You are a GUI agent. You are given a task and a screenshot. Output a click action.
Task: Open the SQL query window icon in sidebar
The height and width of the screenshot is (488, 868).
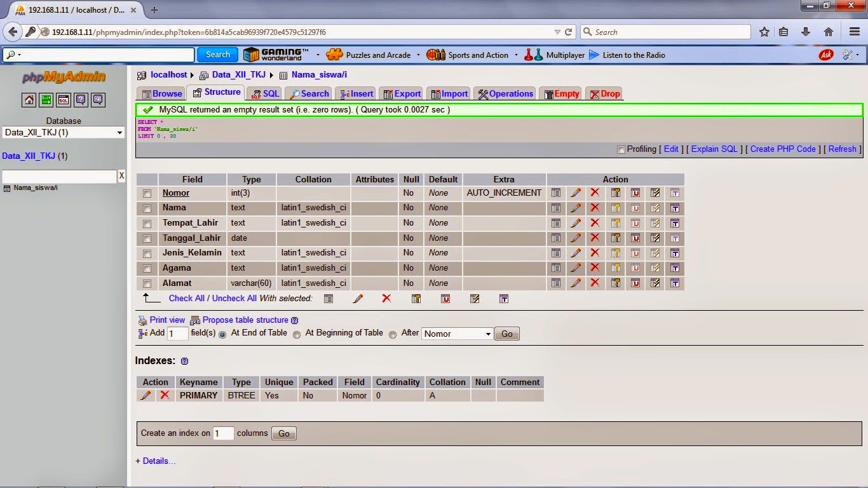pos(63,100)
